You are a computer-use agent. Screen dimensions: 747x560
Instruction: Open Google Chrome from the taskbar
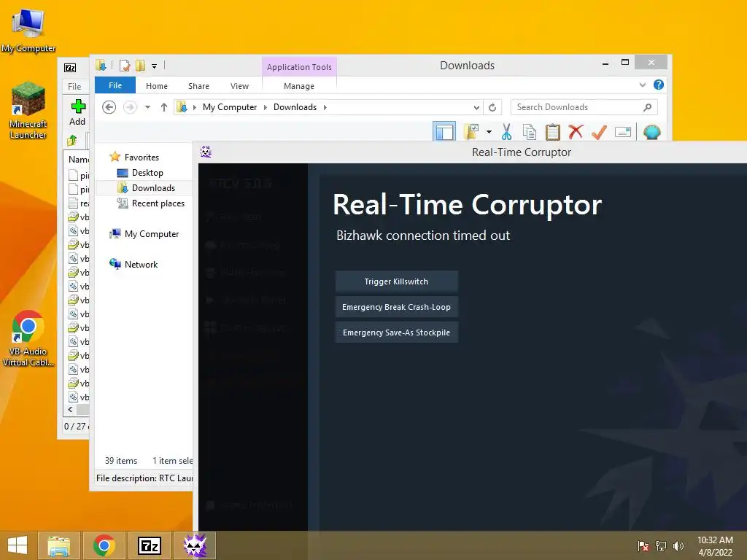pyautogui.click(x=104, y=545)
